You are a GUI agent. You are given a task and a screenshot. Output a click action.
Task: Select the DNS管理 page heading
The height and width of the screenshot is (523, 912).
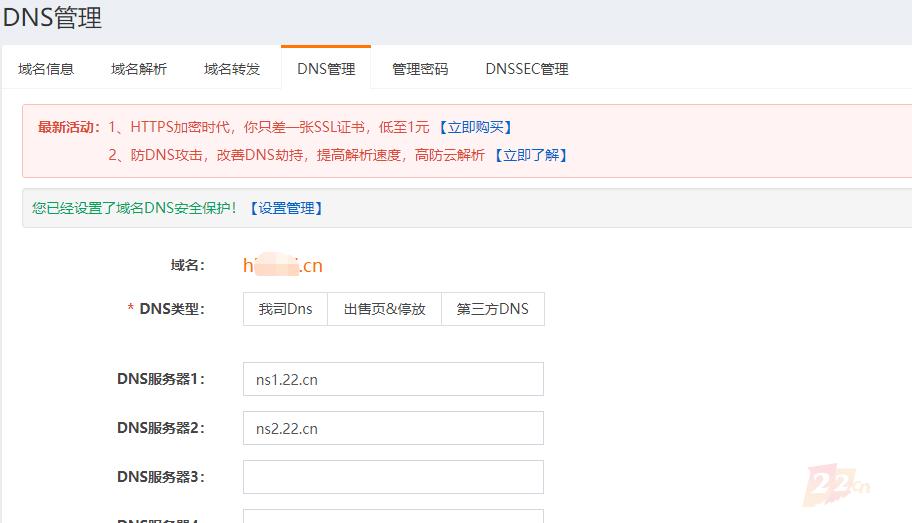pos(52,17)
